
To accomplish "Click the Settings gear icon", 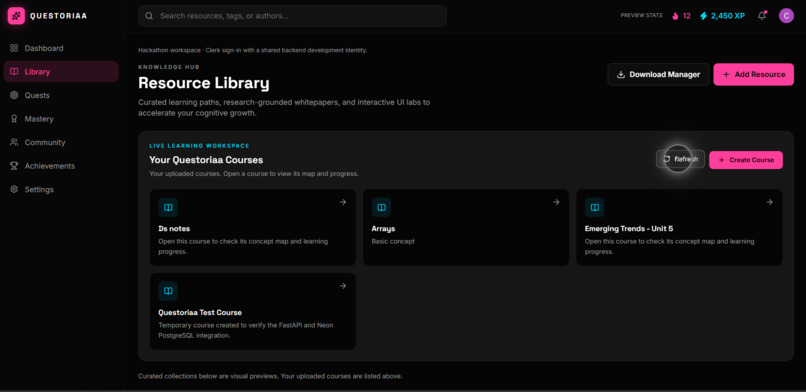I will (14, 190).
